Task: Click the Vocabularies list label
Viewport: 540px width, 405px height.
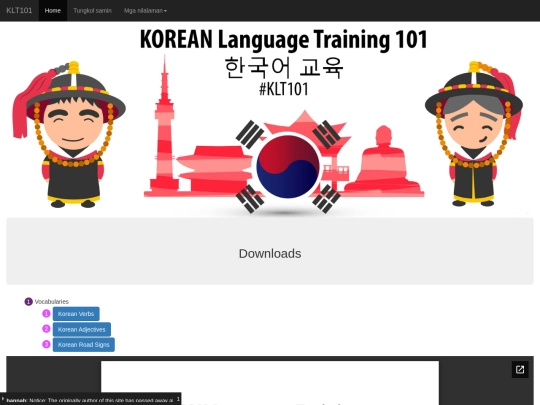Action: click(x=52, y=302)
